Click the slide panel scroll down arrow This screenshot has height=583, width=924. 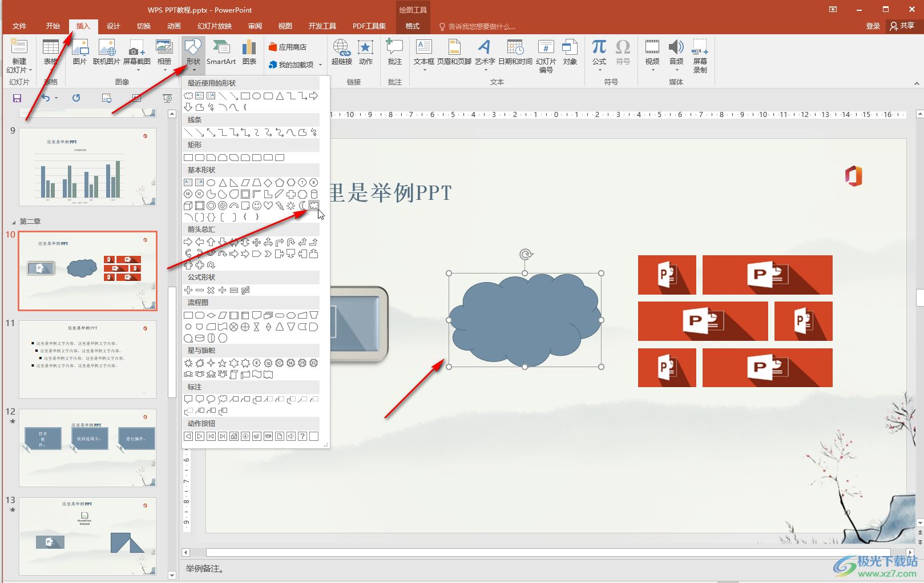172,576
